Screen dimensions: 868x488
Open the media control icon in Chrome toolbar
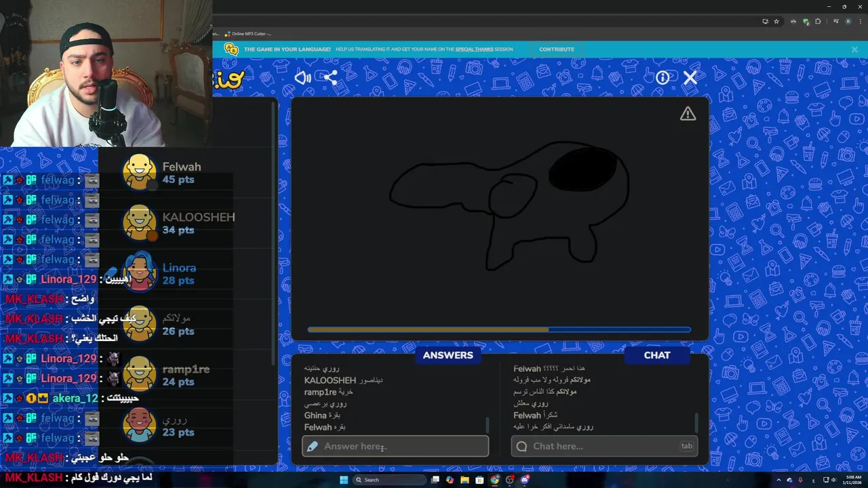coord(835,21)
